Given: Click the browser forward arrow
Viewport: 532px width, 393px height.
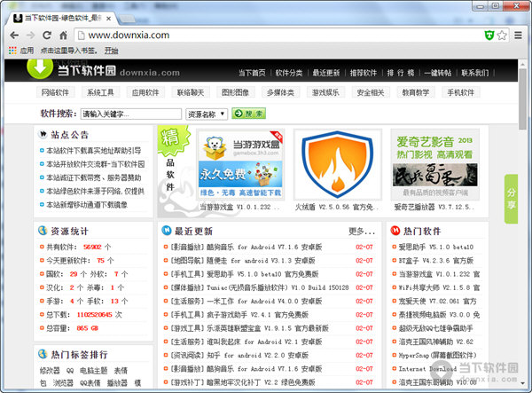Looking at the screenshot, I should coord(30,35).
